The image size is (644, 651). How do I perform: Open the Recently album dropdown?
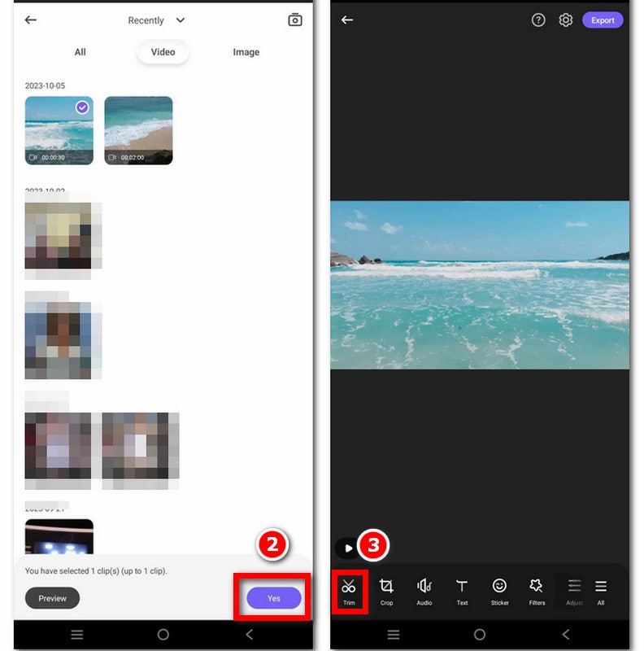tap(156, 20)
